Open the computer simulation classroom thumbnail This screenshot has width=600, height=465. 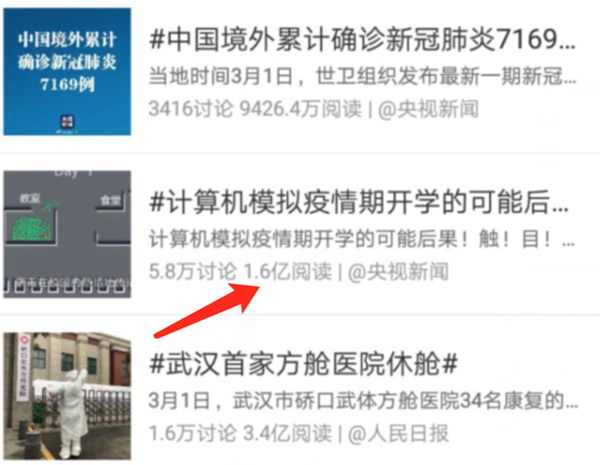click(67, 234)
